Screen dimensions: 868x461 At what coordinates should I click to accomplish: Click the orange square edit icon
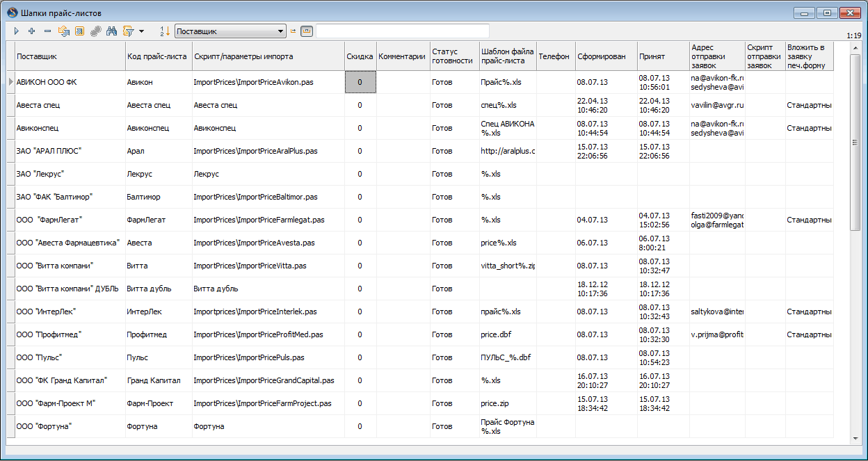tap(79, 31)
